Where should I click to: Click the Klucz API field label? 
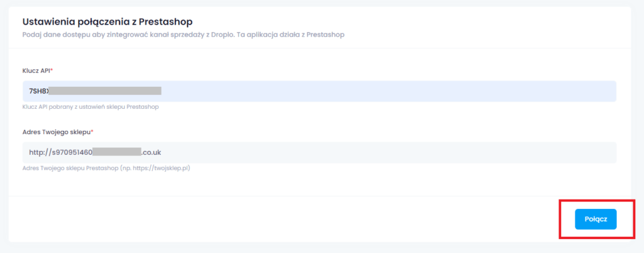pos(36,70)
